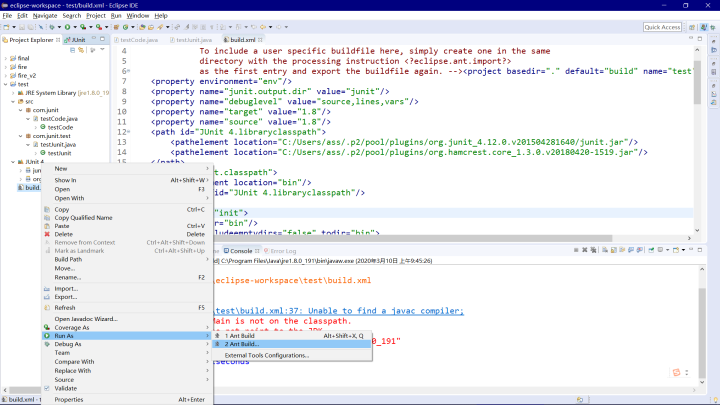Click the Open Perspective icon
The height and width of the screenshot is (405, 720).
(x=692, y=27)
